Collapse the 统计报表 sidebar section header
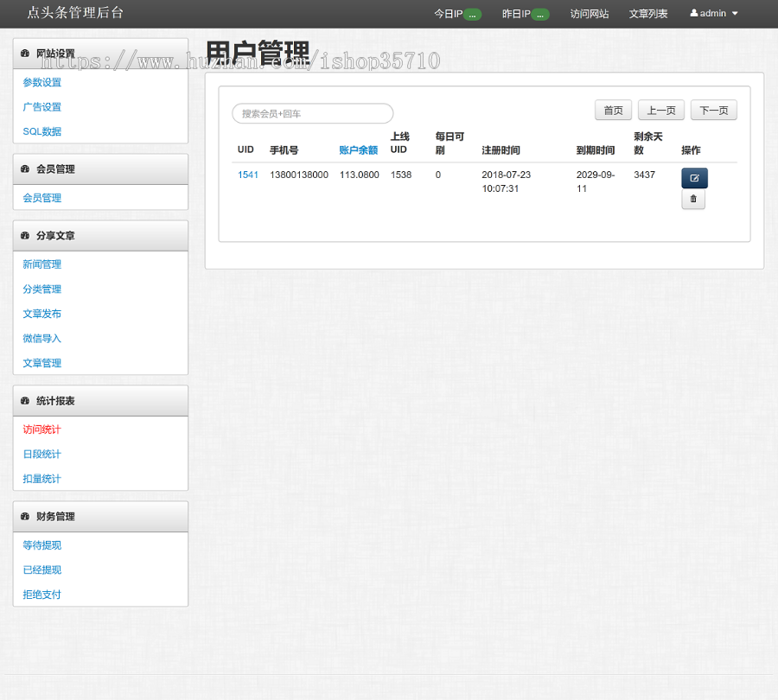 pyautogui.click(x=100, y=401)
